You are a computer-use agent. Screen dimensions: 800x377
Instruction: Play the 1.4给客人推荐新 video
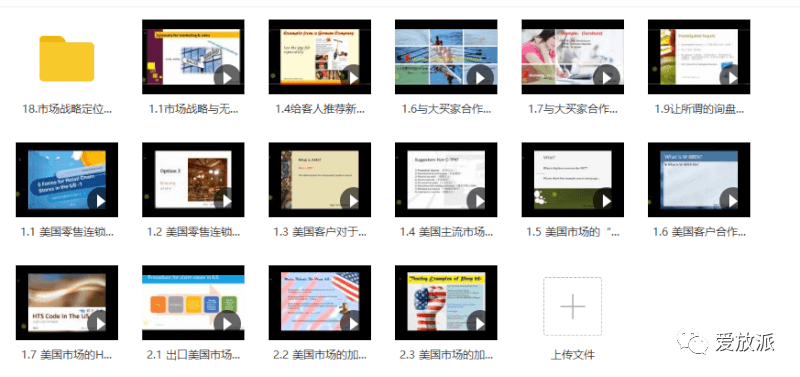point(353,78)
